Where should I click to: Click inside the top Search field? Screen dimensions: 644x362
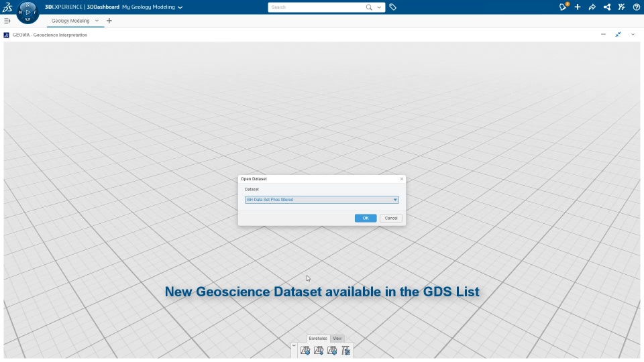click(316, 7)
